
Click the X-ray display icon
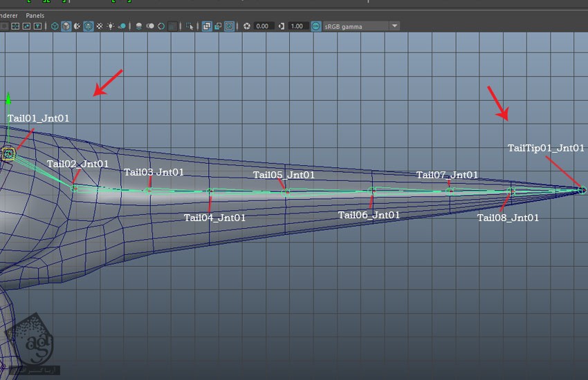tap(207, 26)
